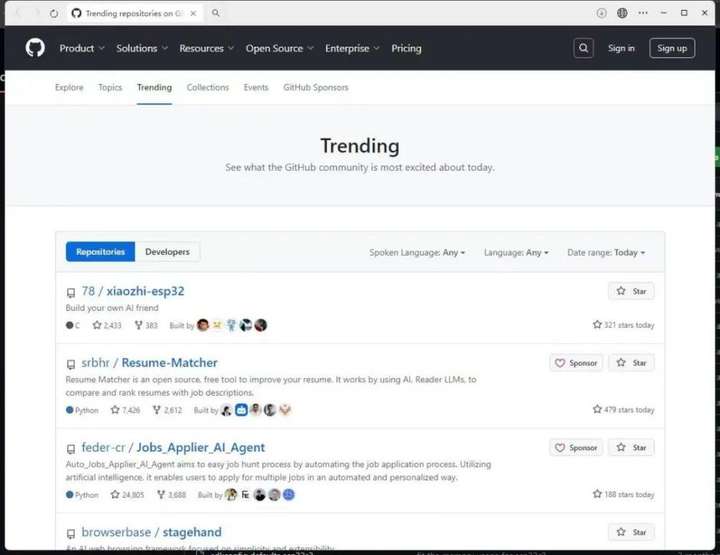
Task: Go to the Events tab
Action: [x=256, y=87]
